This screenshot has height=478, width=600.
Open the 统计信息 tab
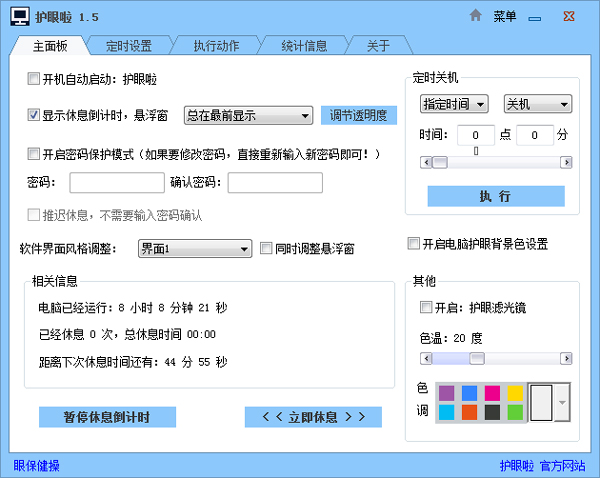pos(304,46)
